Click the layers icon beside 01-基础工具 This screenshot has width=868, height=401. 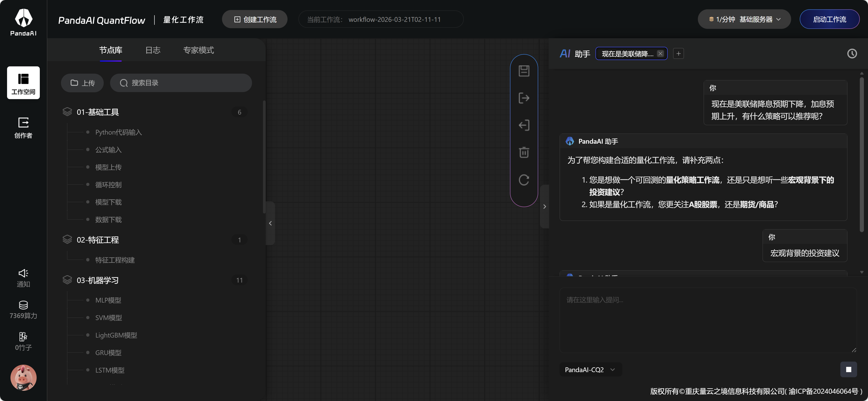(x=67, y=112)
